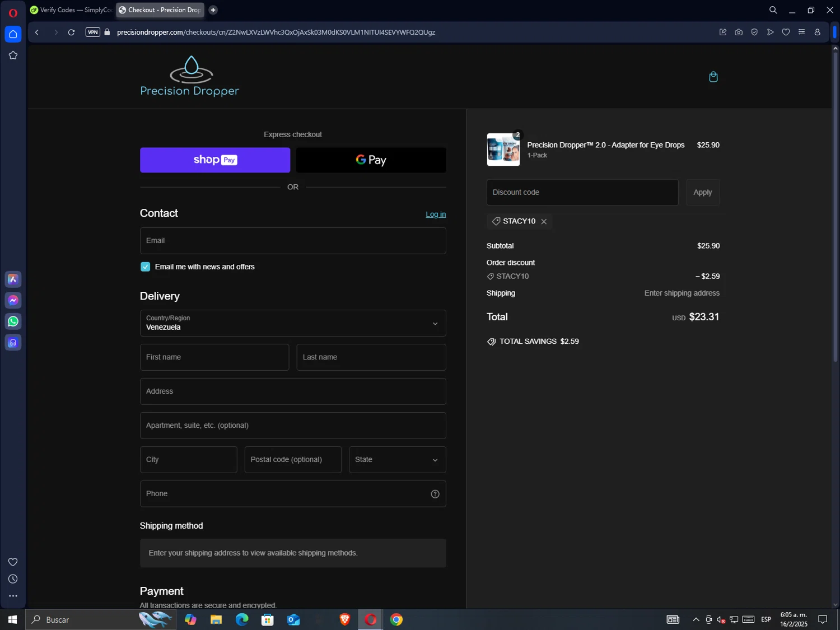Focus the Last name field
840x630 pixels.
coord(371,357)
